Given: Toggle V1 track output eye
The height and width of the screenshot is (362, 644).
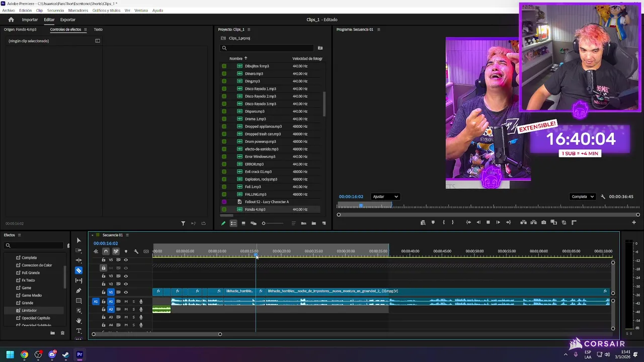Looking at the screenshot, I should [126, 292].
